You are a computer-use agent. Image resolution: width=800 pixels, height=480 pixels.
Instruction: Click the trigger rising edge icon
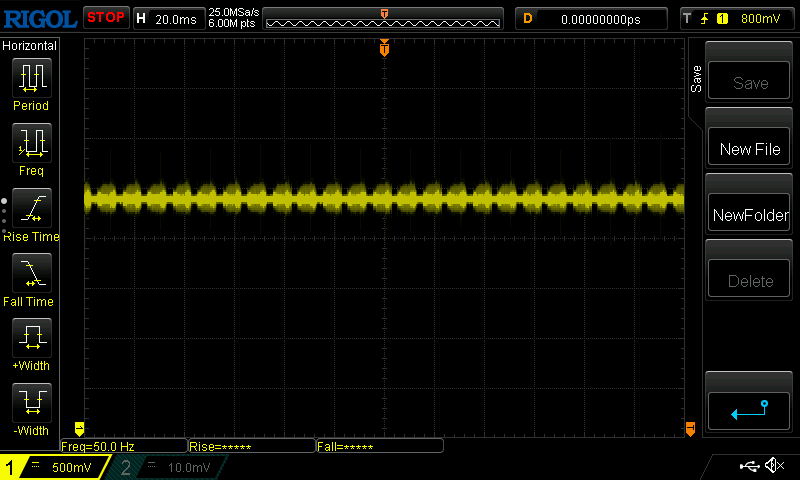coord(704,19)
